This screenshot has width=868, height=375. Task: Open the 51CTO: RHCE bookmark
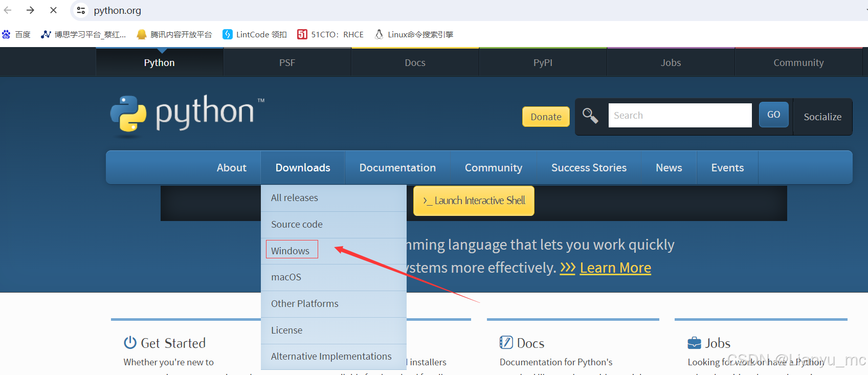tap(330, 34)
